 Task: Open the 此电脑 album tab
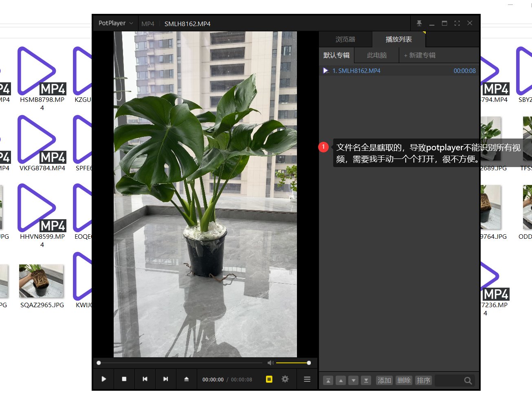tap(377, 55)
